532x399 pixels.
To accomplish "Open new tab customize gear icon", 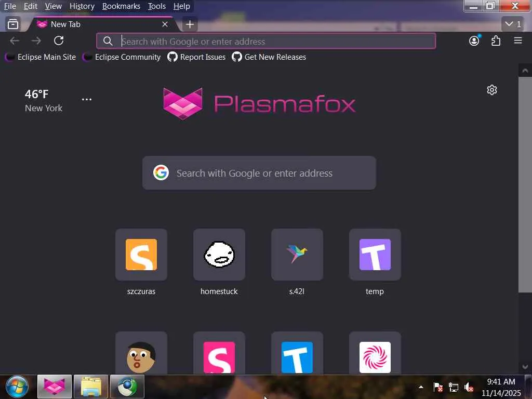I will coord(491,90).
